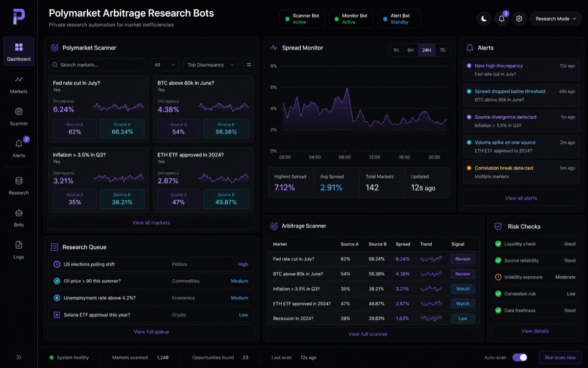Focus the Search markets input field
This screenshot has width=588, height=368.
[97, 65]
